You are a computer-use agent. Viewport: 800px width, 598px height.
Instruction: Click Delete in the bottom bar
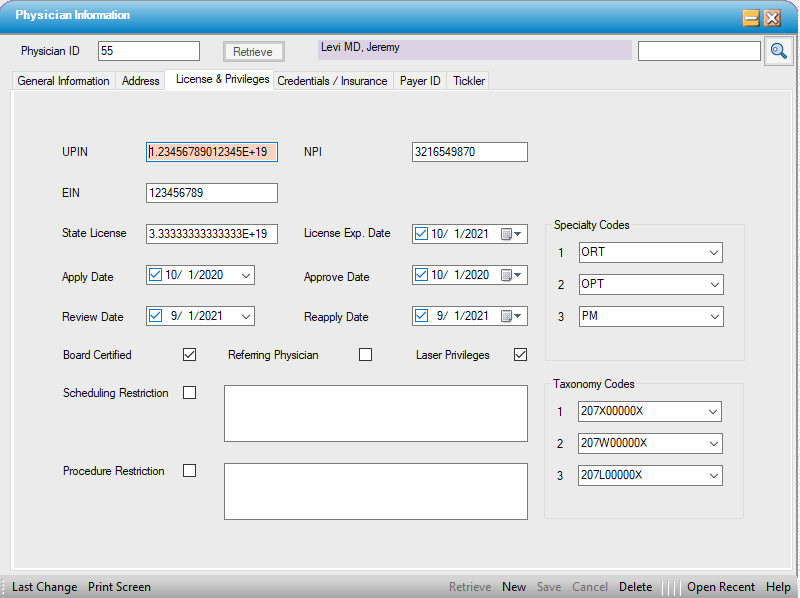[x=635, y=587]
